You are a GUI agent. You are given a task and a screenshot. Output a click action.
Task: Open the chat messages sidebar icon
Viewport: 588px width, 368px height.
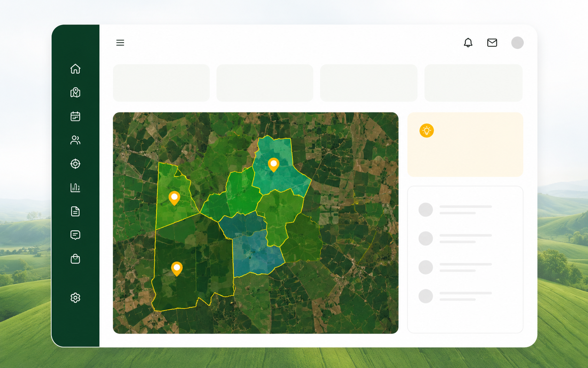75,235
